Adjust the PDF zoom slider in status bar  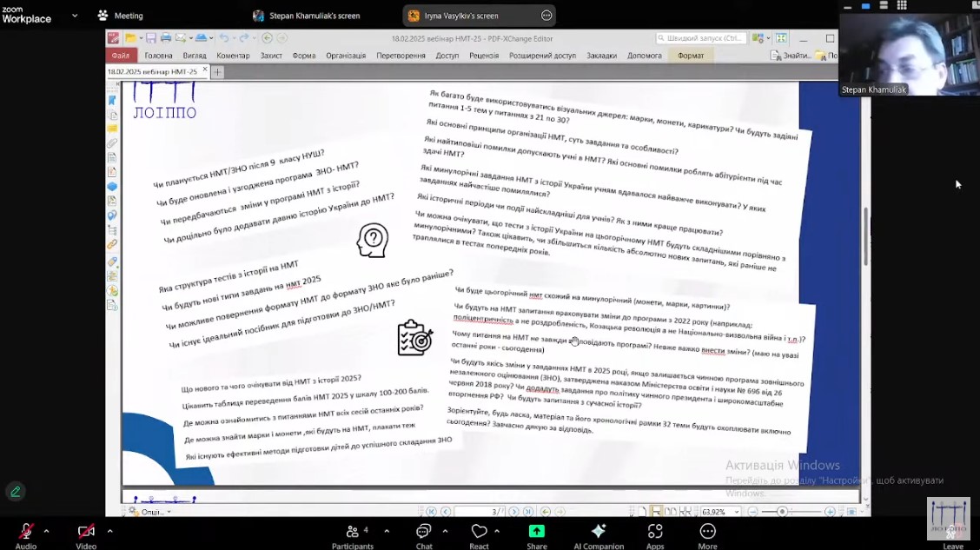tap(783, 512)
